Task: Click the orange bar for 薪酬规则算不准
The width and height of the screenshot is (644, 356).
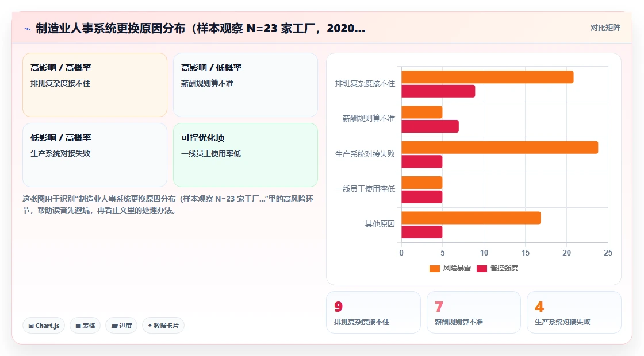Action: coord(422,113)
